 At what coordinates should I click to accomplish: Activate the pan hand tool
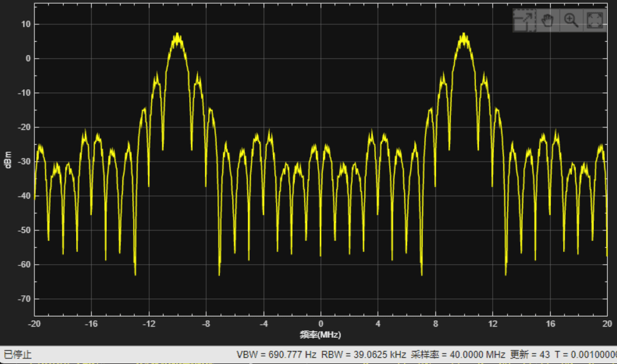547,20
